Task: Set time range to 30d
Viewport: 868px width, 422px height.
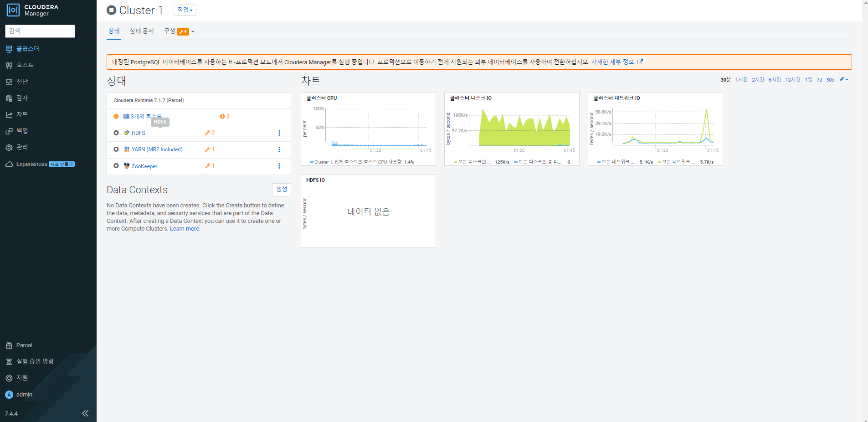Action: [830, 80]
